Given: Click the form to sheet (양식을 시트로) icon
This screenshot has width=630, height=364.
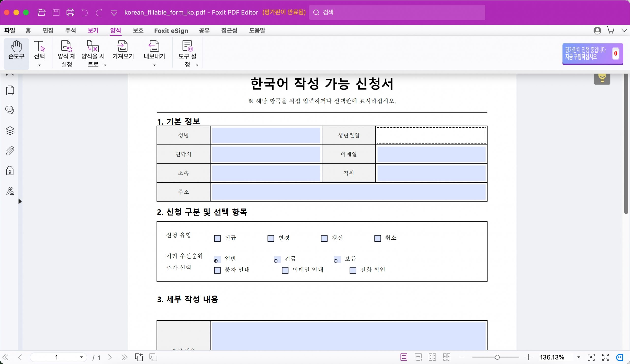Looking at the screenshot, I should [x=93, y=46].
